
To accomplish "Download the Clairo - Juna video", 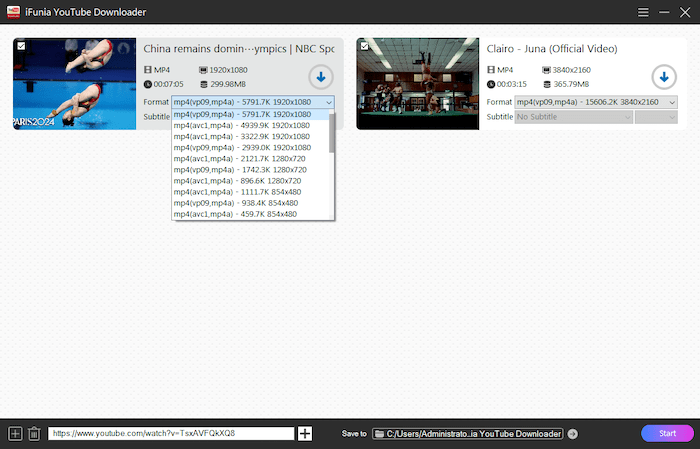I will (x=663, y=77).
